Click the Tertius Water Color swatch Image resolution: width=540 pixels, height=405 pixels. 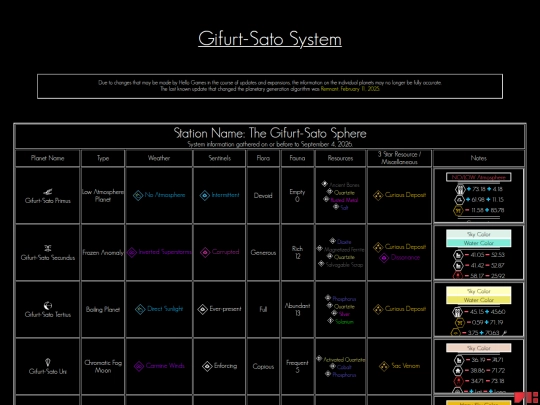478,300
